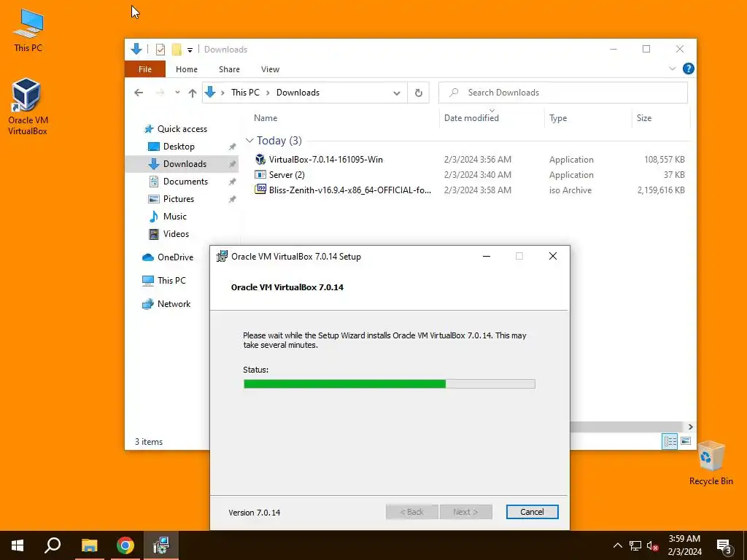Open Google Chrome from the taskbar
The height and width of the screenshot is (560, 747).
(x=125, y=545)
